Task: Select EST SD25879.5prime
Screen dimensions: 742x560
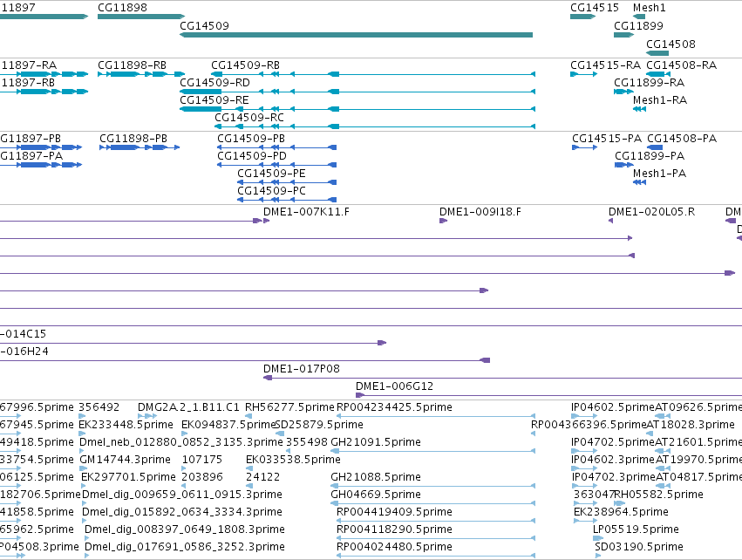Action: coord(280,434)
